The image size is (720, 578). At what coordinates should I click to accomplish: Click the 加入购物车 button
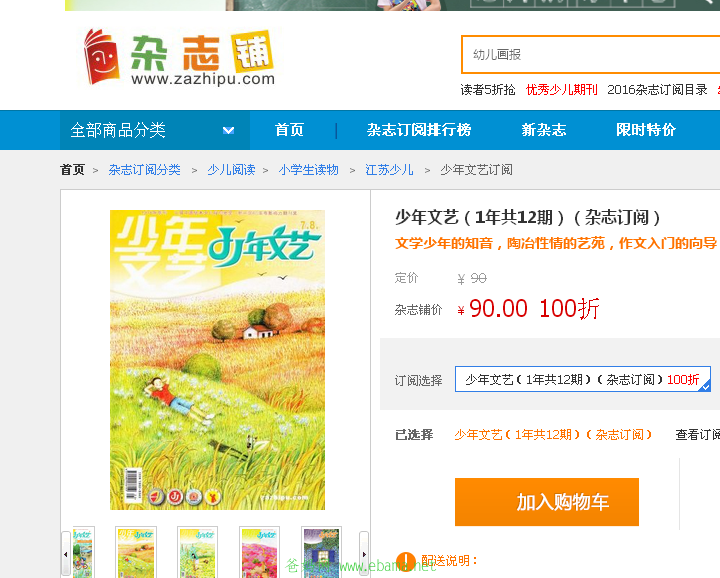click(x=547, y=502)
